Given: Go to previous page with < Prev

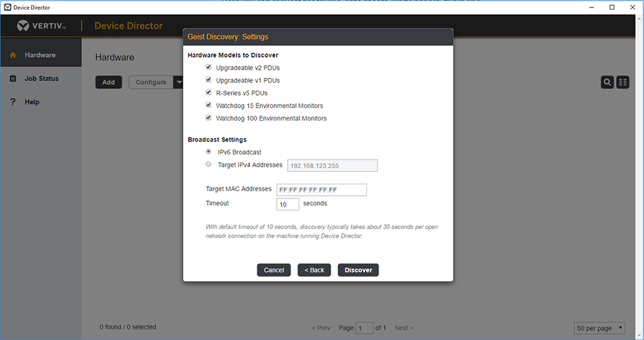Looking at the screenshot, I should tap(321, 328).
